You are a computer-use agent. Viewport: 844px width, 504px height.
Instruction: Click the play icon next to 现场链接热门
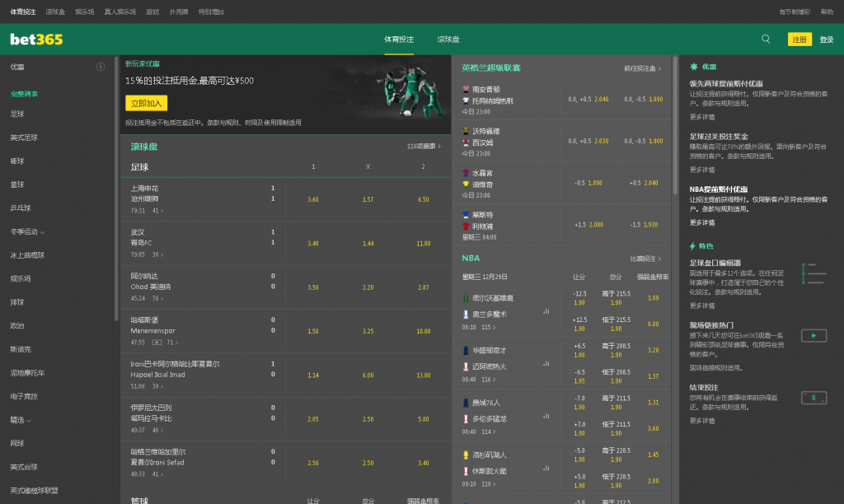pyautogui.click(x=814, y=335)
